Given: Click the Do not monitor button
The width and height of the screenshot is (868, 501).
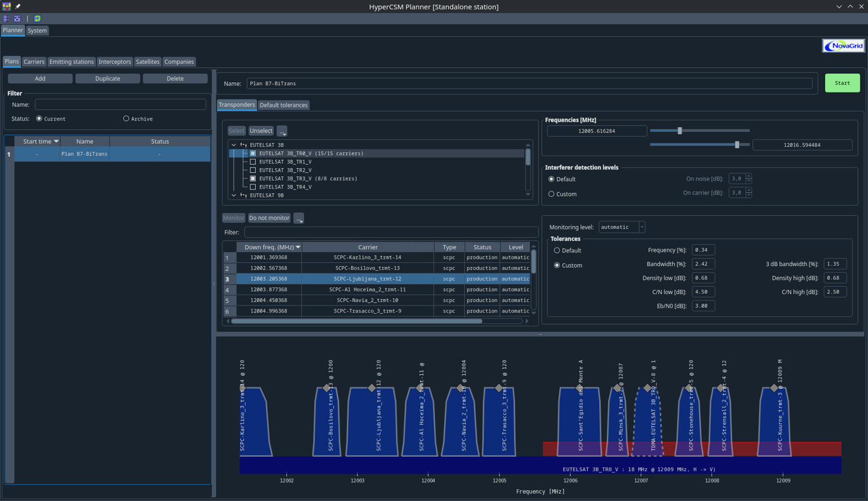Looking at the screenshot, I should [x=269, y=218].
